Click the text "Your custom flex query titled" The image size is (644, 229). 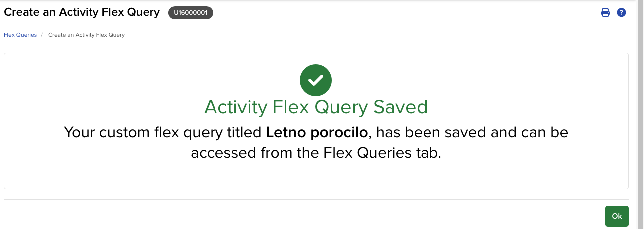point(164,133)
